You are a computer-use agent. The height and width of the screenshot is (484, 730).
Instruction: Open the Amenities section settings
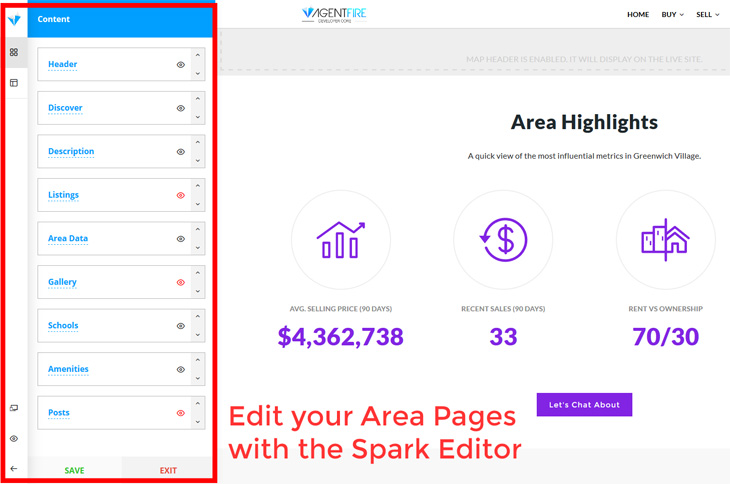[68, 369]
